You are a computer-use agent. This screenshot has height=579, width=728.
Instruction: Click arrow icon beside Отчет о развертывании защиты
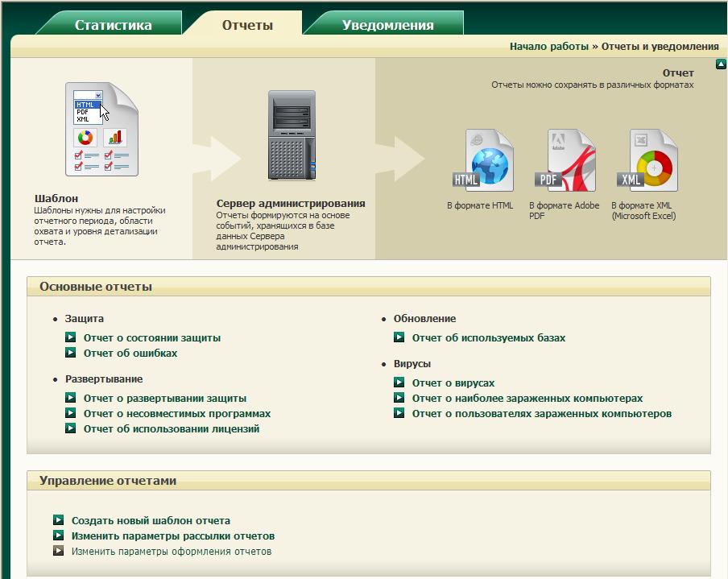coord(70,398)
